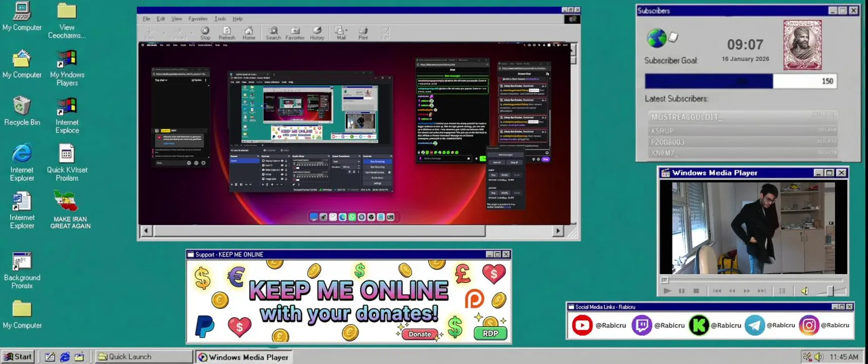Click the Patreon logo on banner
868x364 pixels.
tap(474, 298)
